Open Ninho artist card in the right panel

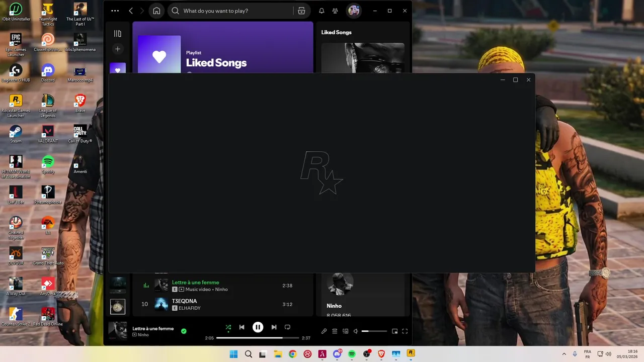(363, 296)
